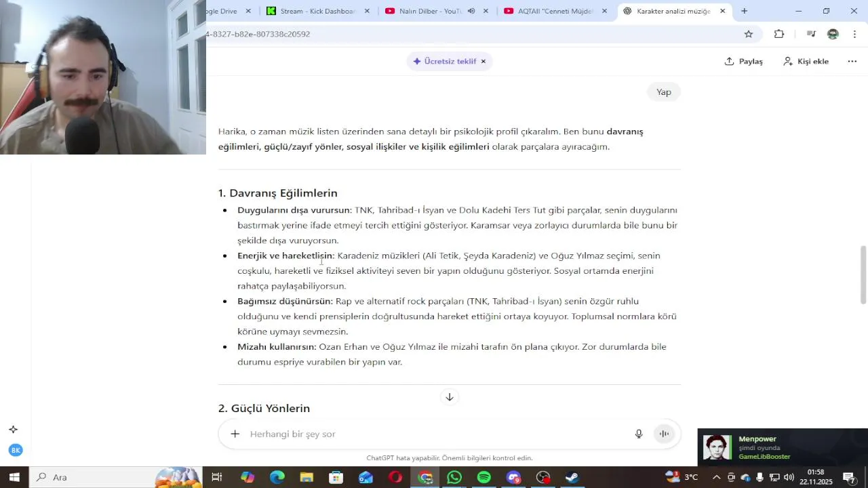Click the Enerjik ve hareketlisin text
The image size is (868, 488).
[x=285, y=256]
